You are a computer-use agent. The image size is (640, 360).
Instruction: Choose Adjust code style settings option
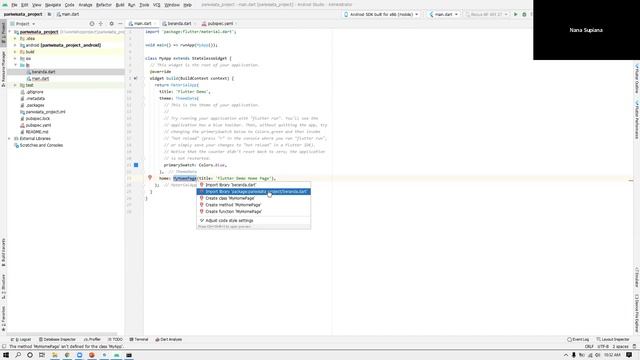(x=253, y=220)
